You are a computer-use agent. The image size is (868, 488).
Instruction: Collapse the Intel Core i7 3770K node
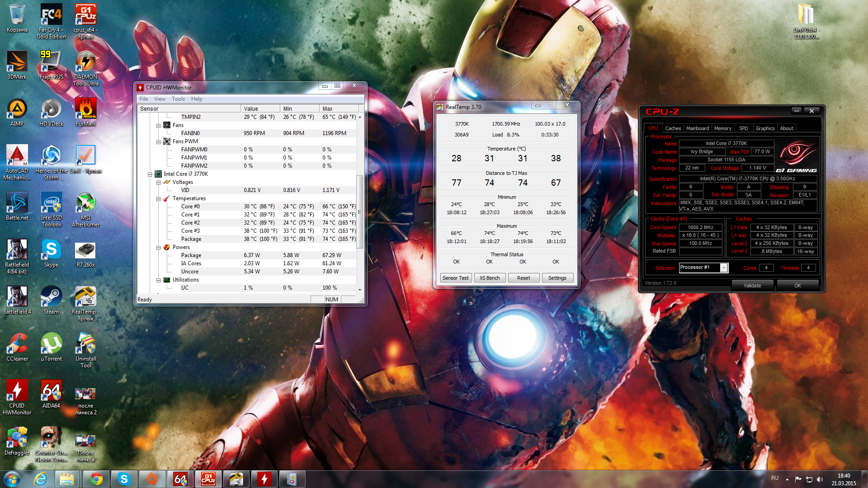tap(150, 174)
